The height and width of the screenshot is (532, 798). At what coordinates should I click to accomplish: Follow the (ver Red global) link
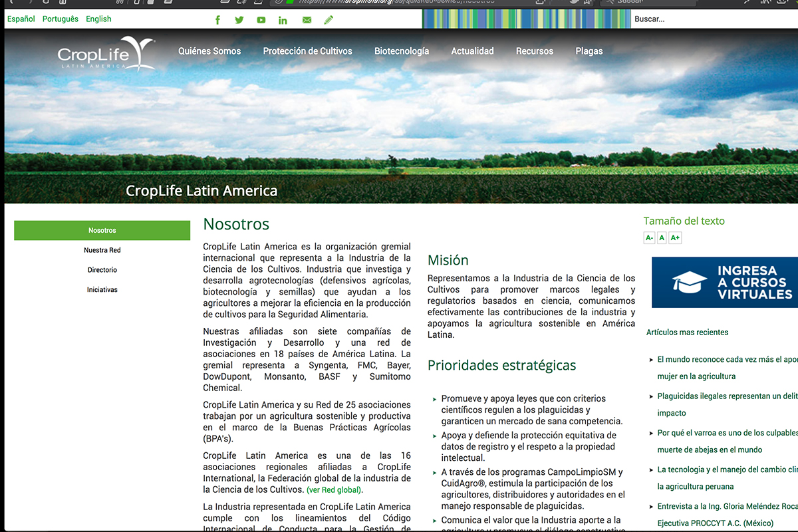coord(334,490)
